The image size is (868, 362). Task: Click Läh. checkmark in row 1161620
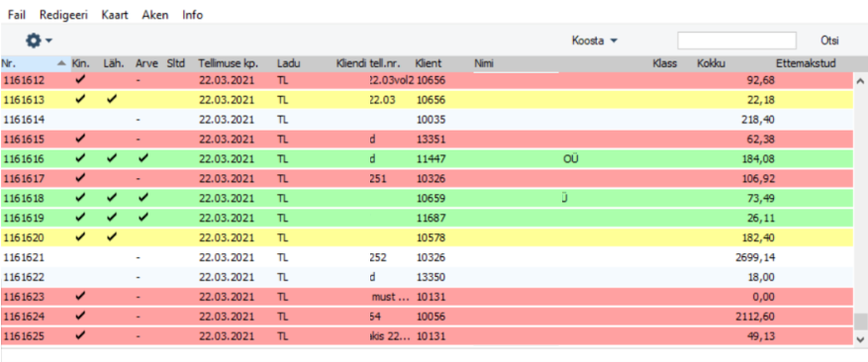[113, 237]
